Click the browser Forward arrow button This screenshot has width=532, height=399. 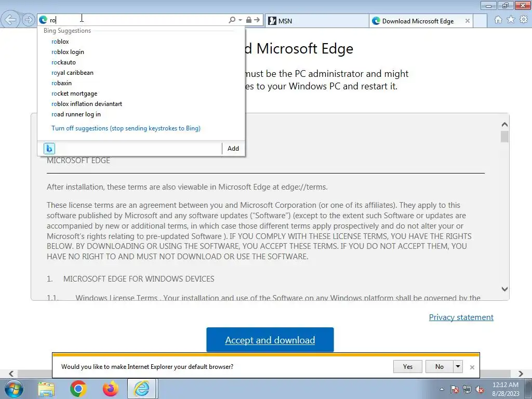pos(29,20)
